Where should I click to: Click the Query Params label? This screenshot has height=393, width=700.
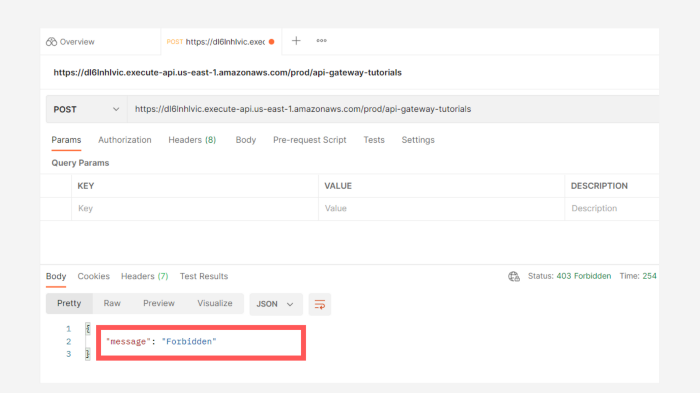pos(80,163)
